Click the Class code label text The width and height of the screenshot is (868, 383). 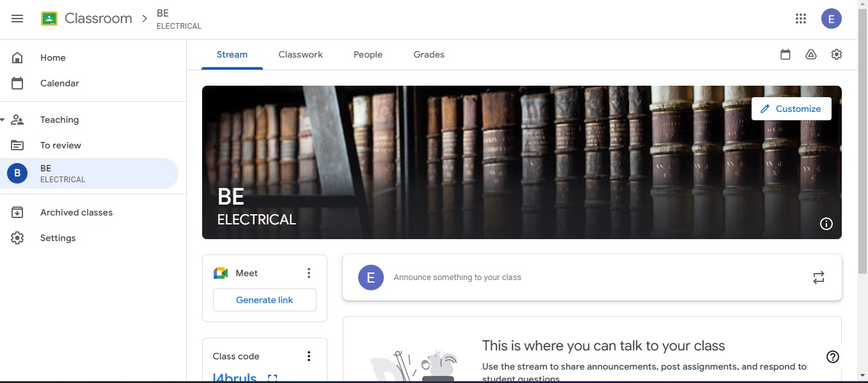pos(236,356)
